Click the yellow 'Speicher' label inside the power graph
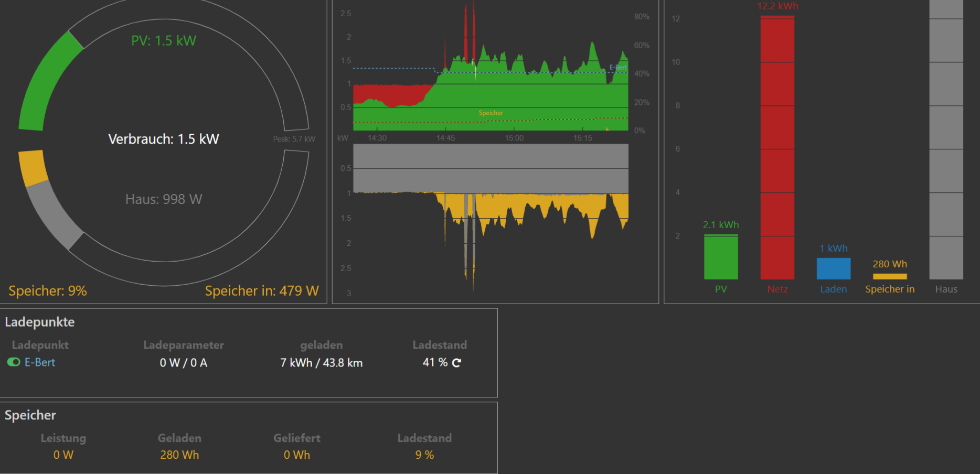Screen dimensions: 980x474 [491, 113]
